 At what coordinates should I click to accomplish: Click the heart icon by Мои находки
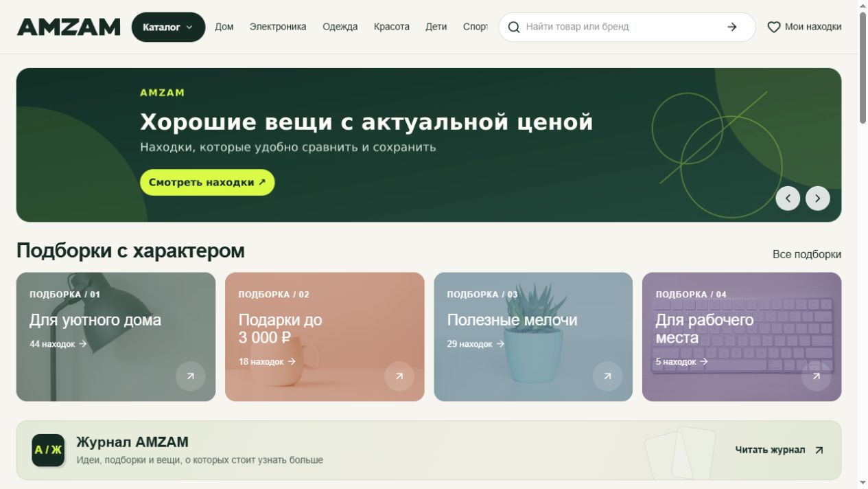[774, 27]
